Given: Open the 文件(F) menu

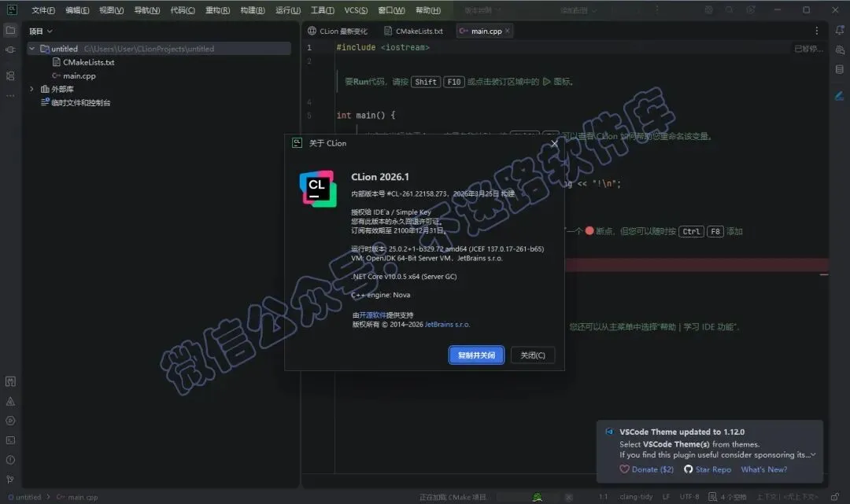Looking at the screenshot, I should click(43, 9).
